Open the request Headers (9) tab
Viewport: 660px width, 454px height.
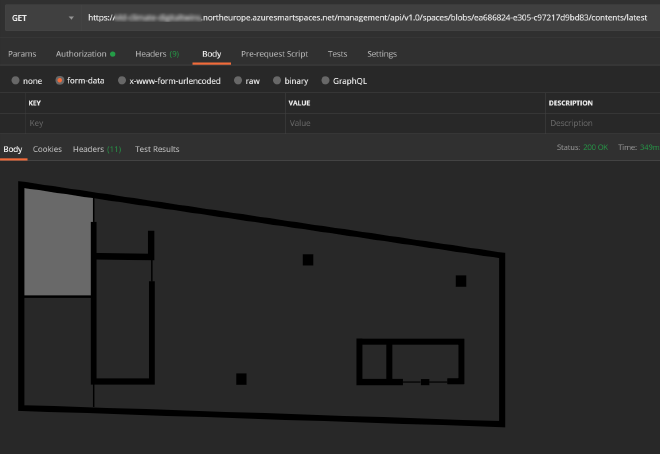(157, 54)
